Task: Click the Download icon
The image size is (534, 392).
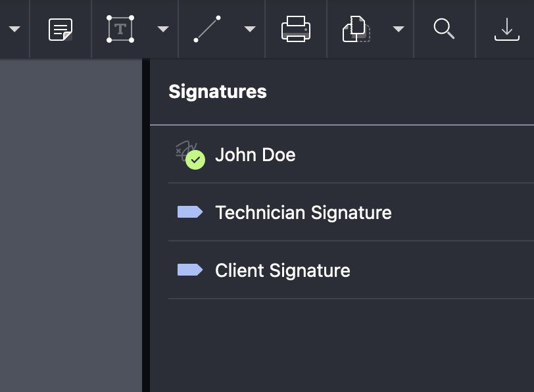Action: click(x=506, y=29)
